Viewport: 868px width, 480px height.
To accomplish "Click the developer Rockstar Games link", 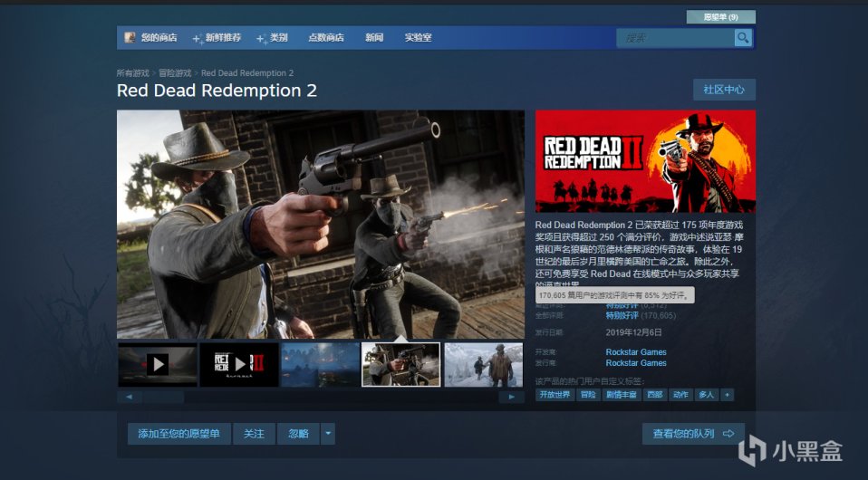I will point(636,352).
